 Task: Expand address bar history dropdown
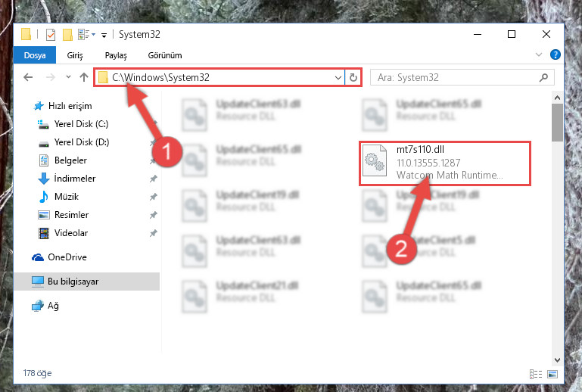[338, 78]
